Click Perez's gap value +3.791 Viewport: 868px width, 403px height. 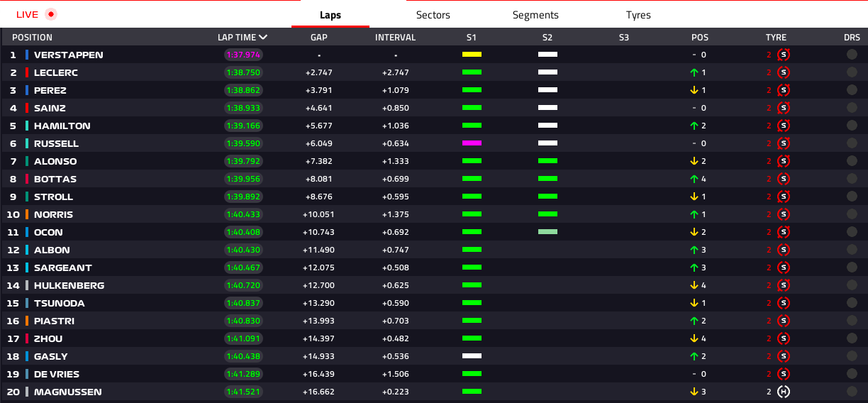pyautogui.click(x=319, y=90)
